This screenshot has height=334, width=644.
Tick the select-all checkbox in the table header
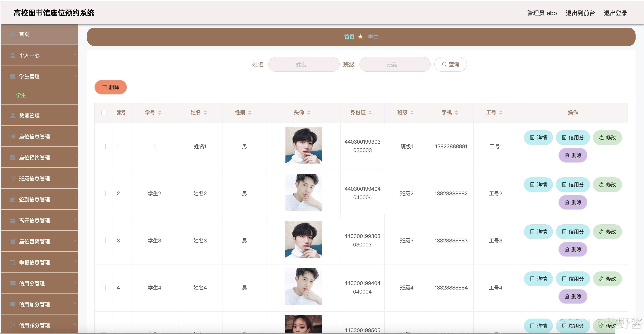pos(104,113)
